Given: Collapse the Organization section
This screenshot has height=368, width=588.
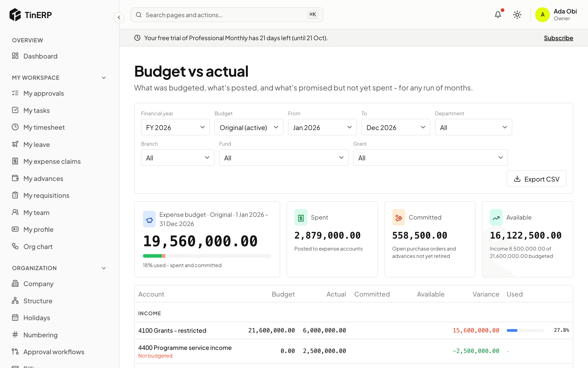Looking at the screenshot, I should click(104, 268).
